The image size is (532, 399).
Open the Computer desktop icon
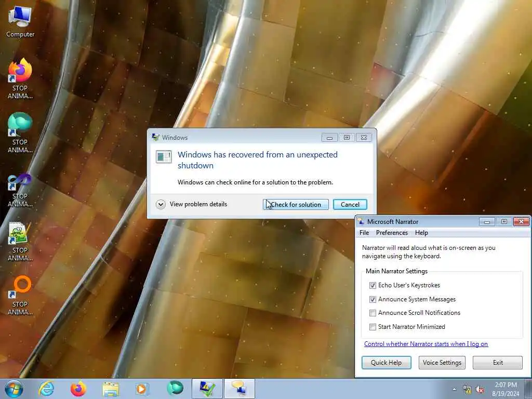[20, 22]
